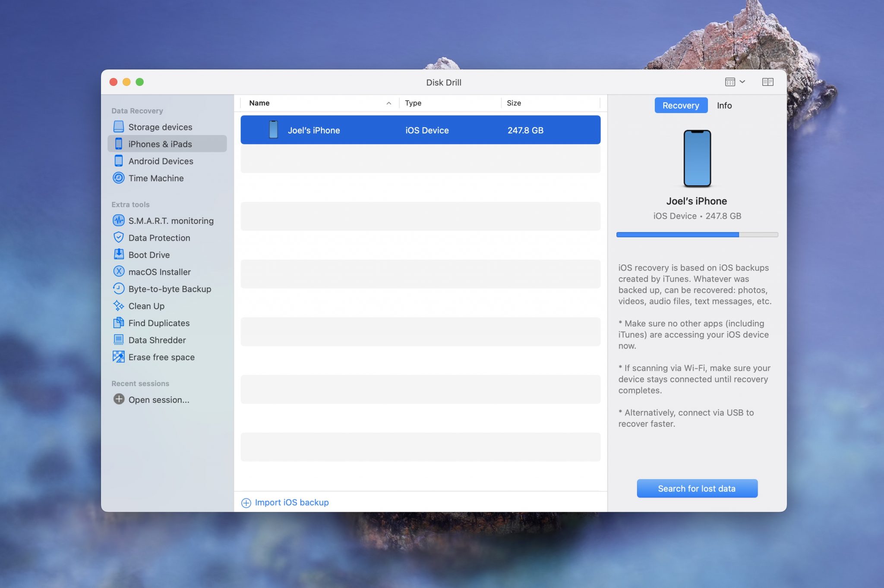Select the Data Protection tool icon
Viewport: 884px width, 588px height.
118,238
